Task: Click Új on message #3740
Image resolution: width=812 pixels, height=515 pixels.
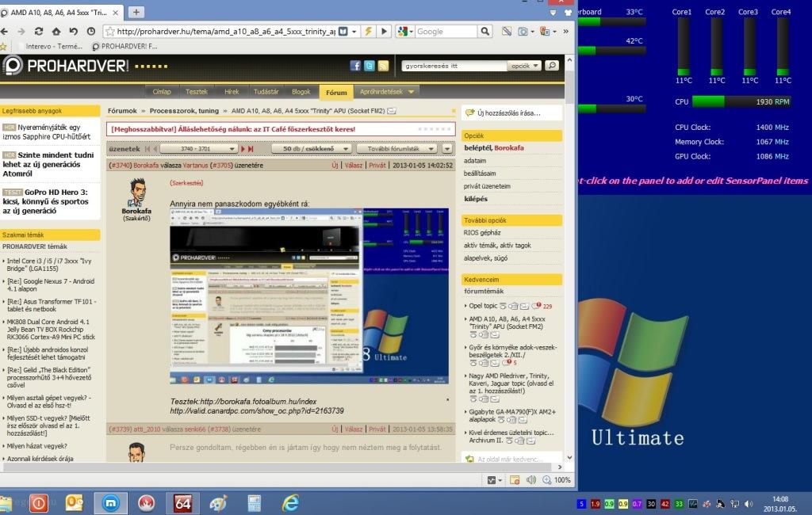Action: pyautogui.click(x=335, y=166)
